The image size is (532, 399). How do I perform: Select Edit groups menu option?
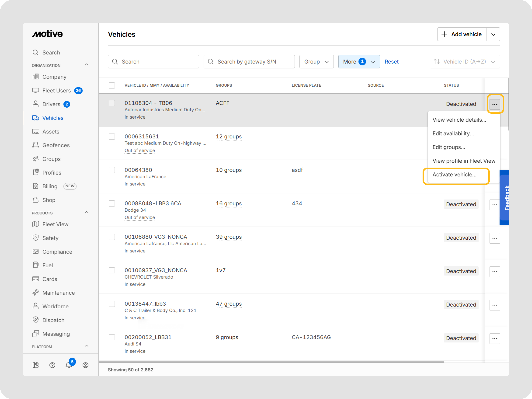click(x=449, y=147)
